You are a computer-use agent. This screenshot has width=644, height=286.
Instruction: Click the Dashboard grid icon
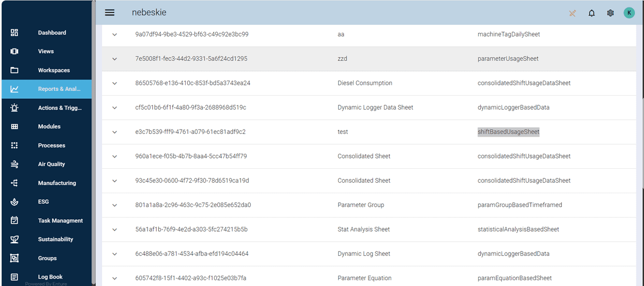tap(14, 33)
